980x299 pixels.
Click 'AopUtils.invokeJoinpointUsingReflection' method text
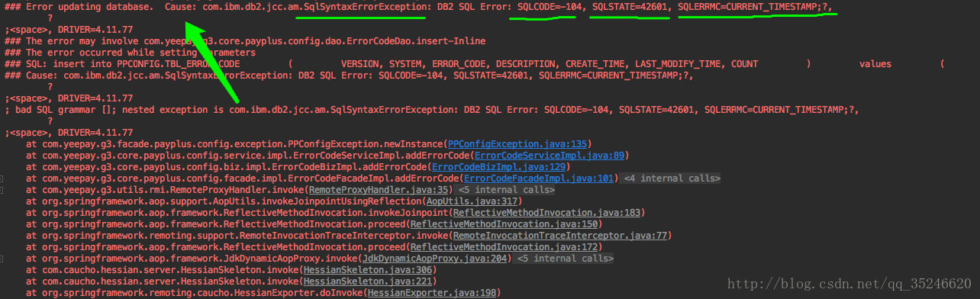(x=317, y=201)
